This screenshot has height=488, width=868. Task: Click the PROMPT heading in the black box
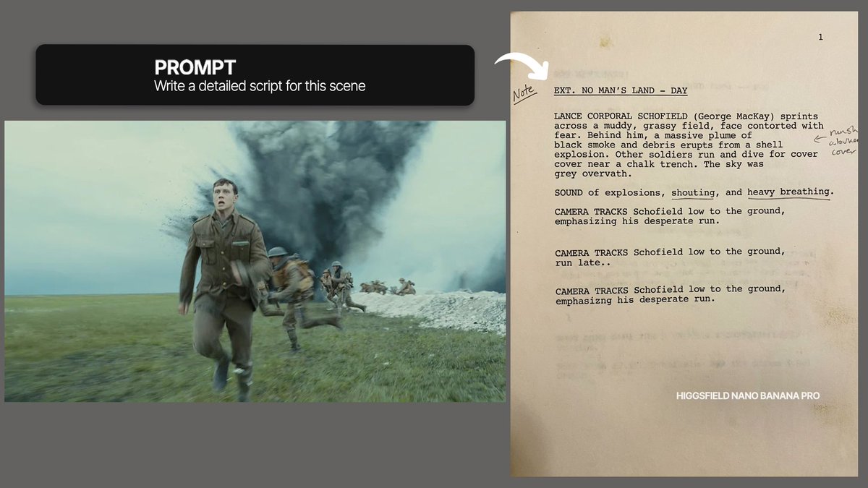tap(195, 68)
